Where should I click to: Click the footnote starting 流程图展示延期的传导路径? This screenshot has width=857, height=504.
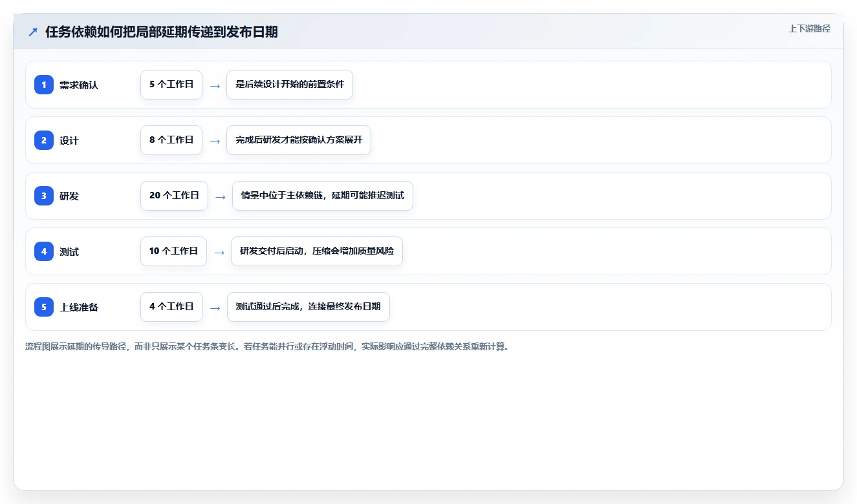coord(267,347)
